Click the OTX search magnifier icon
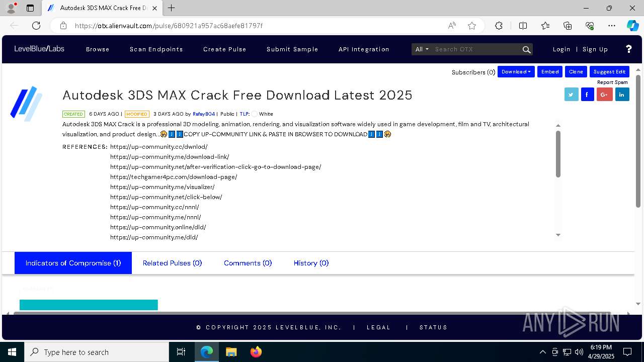 pos(526,49)
